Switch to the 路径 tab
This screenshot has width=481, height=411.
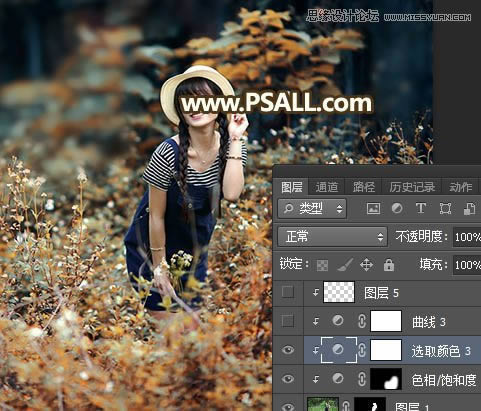(x=364, y=187)
